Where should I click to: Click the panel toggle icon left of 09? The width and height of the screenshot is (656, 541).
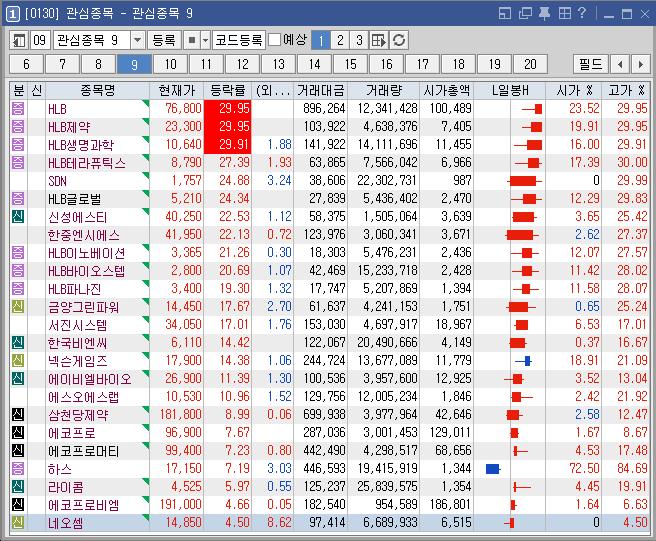pyautogui.click(x=19, y=40)
